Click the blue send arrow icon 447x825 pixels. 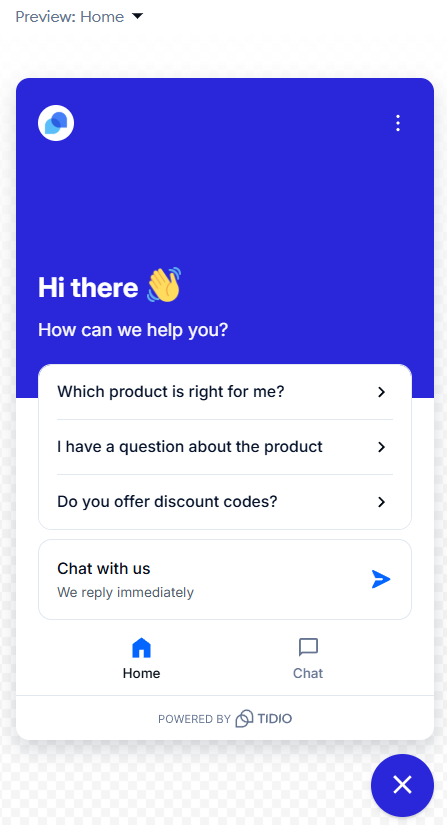point(381,579)
